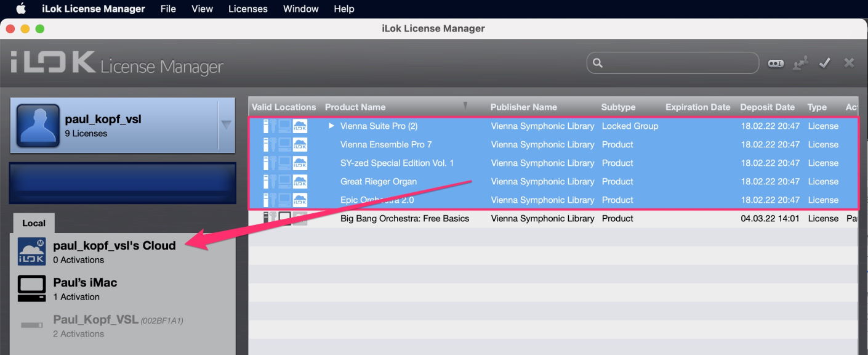Sort by the Expiration Date column header
The height and width of the screenshot is (355, 868).
click(x=698, y=107)
